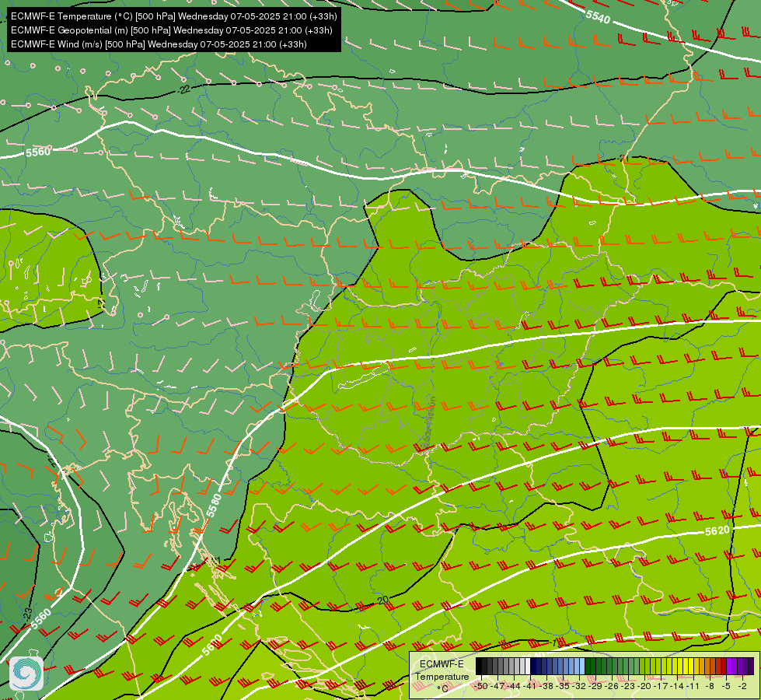Click the 5540 geopotential contour label
Viewport: 761px width, 700px height.
click(598, 17)
